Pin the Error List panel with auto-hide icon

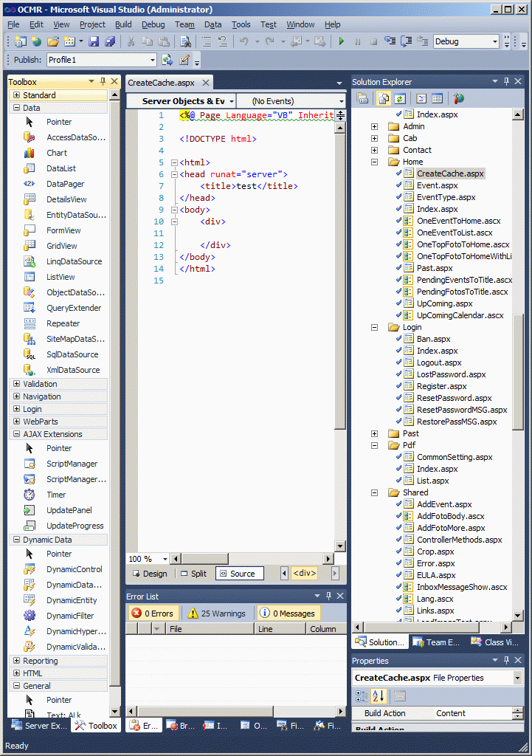[x=328, y=596]
